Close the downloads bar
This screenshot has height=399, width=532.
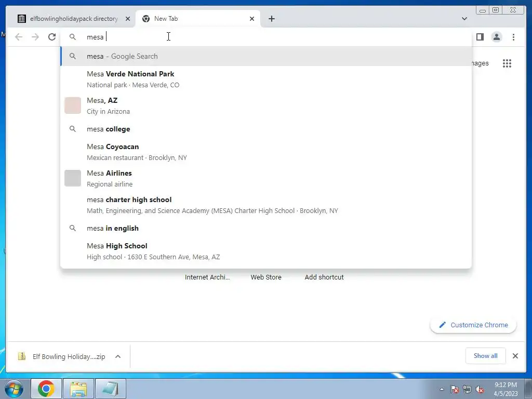point(515,356)
